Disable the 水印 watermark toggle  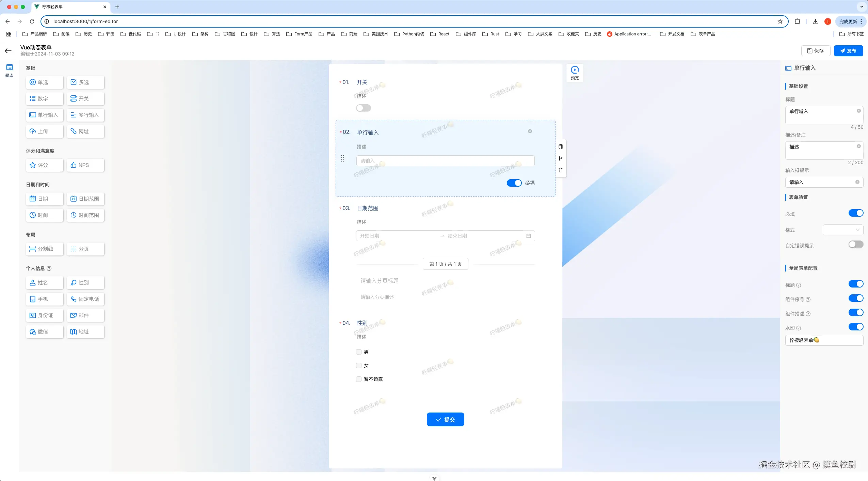coord(855,327)
